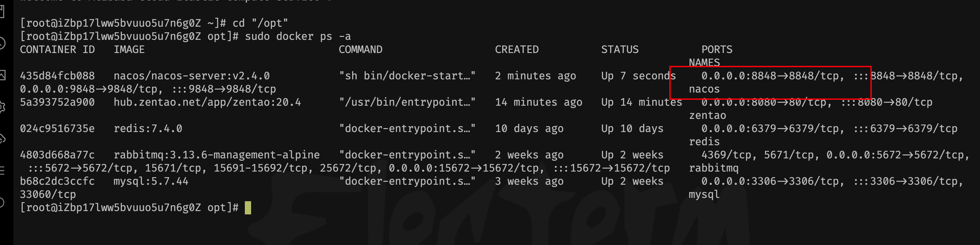Click the 'Up 7 seconds' status text
Viewport: 980px width, 245px height.
coord(638,76)
